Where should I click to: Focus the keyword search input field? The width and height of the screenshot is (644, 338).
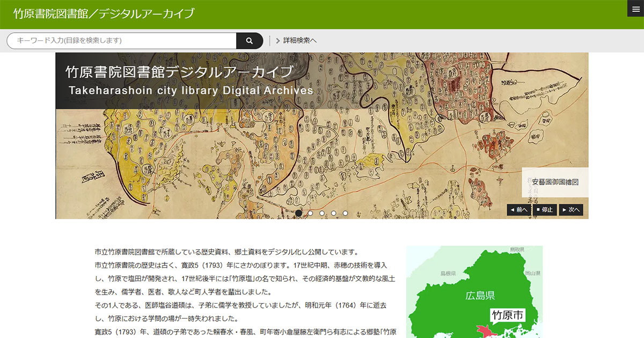coord(122,41)
